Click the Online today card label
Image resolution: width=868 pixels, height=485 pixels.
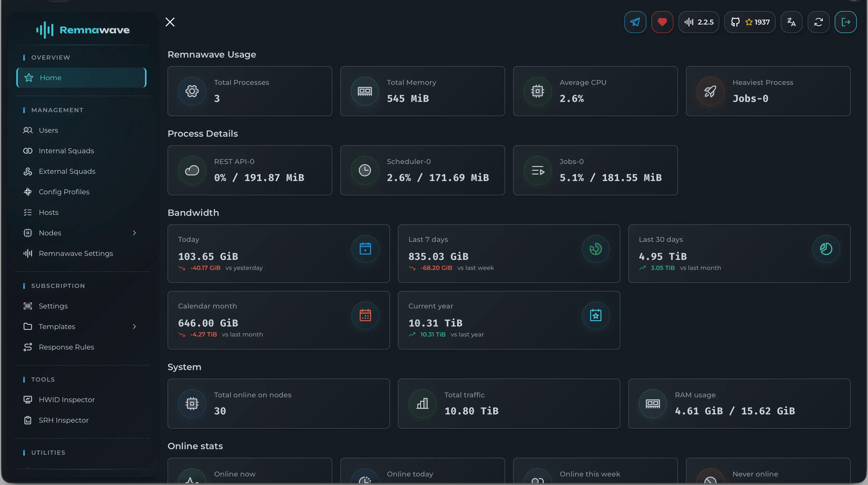coord(410,474)
